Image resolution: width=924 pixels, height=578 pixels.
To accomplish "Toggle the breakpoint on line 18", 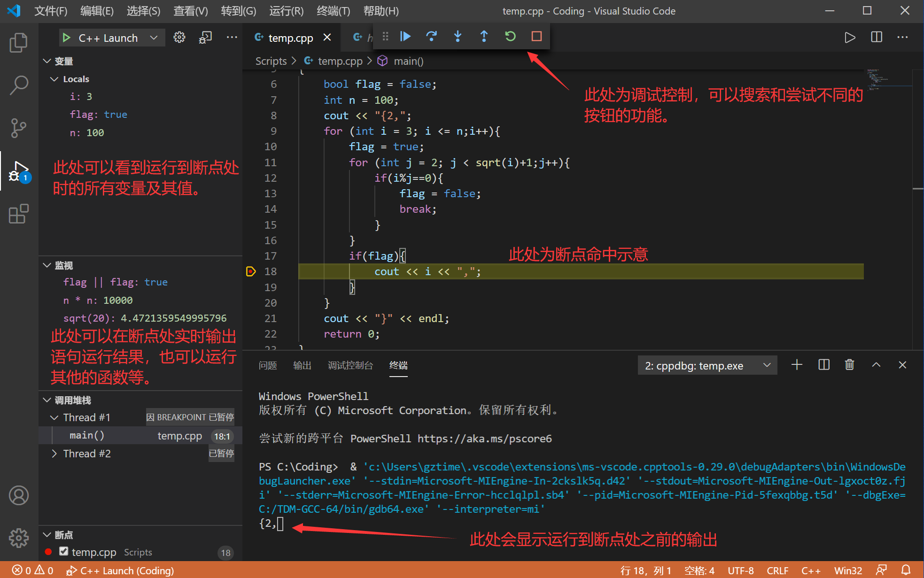I will [251, 271].
